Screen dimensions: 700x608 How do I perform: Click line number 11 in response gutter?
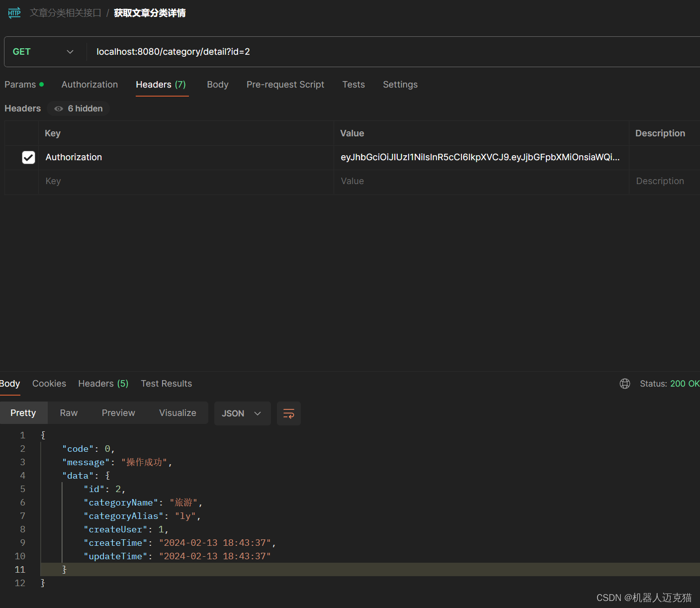[x=20, y=570]
